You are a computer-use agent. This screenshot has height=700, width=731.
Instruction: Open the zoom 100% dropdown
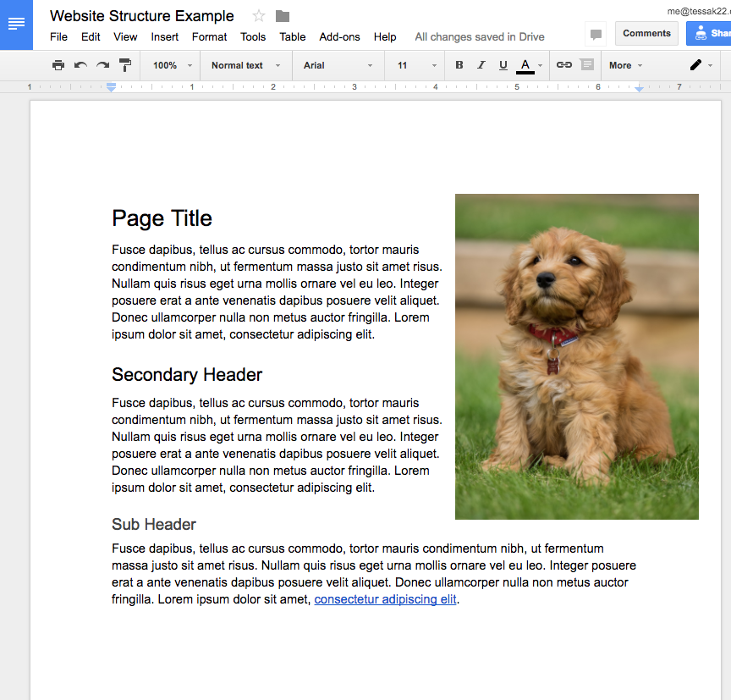pyautogui.click(x=172, y=65)
